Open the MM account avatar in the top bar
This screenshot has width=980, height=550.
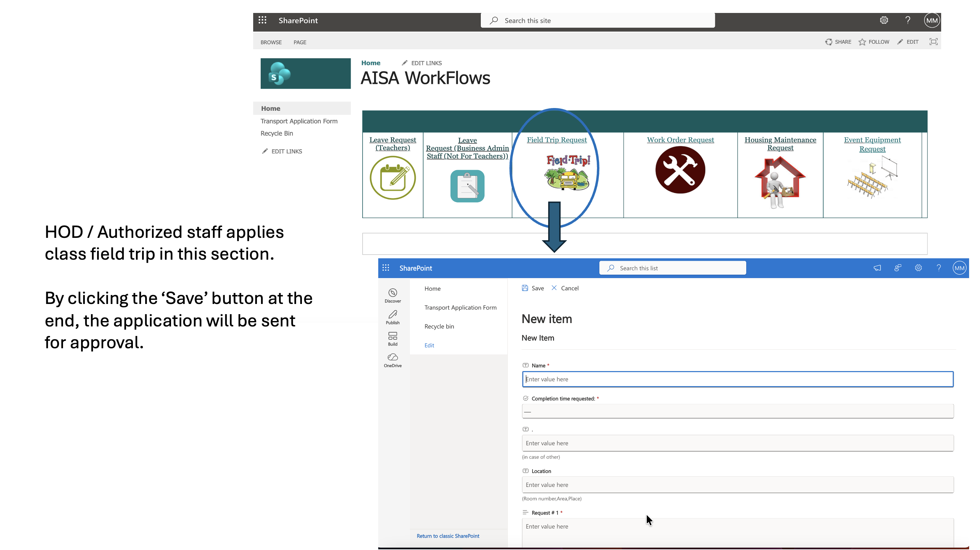point(932,20)
